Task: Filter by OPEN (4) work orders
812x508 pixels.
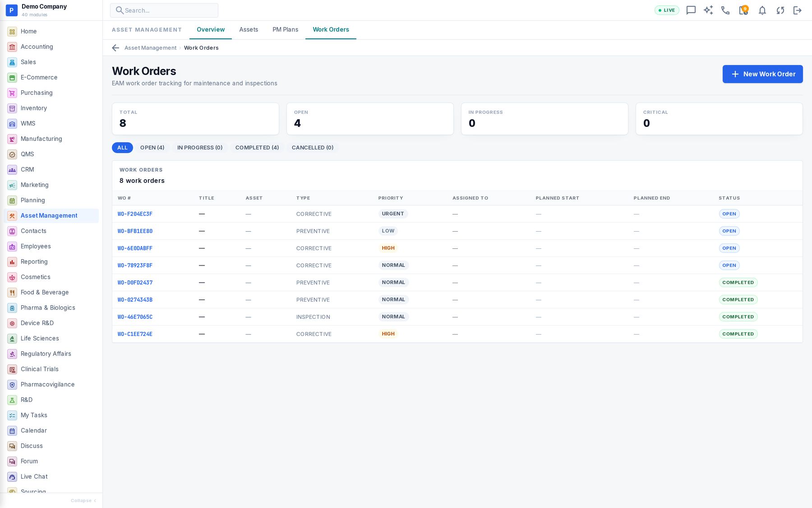Action: (152, 148)
